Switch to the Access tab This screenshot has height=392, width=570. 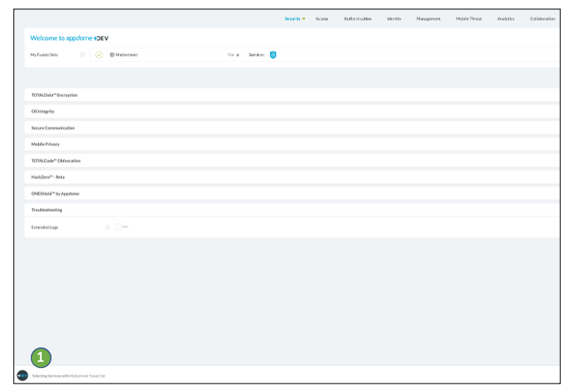tap(322, 19)
